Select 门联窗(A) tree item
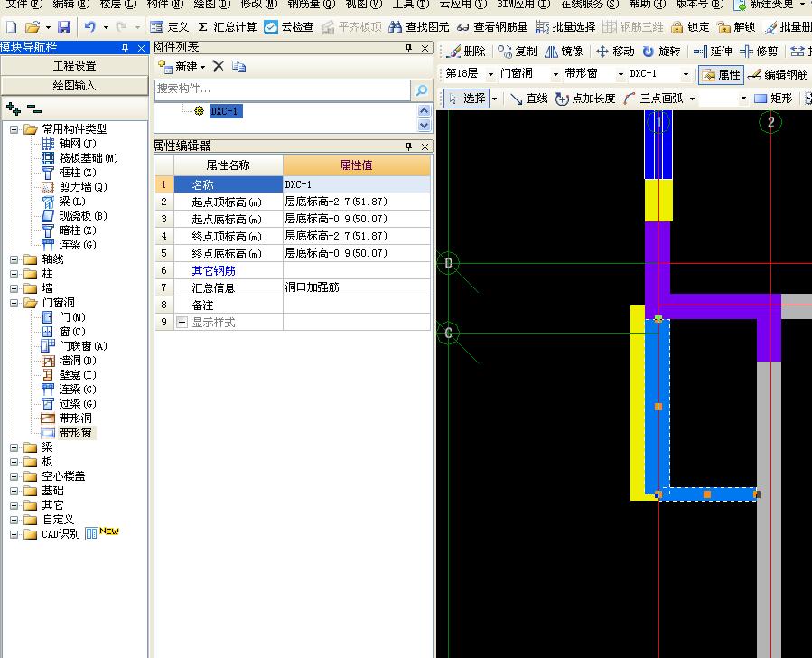The width and height of the screenshot is (812, 658). tap(83, 345)
